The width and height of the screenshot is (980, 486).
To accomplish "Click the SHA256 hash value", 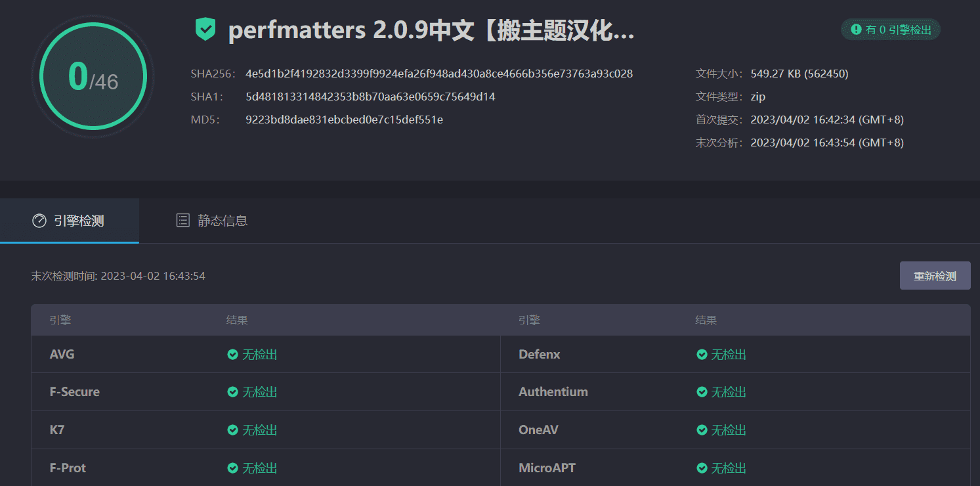I will coord(439,74).
